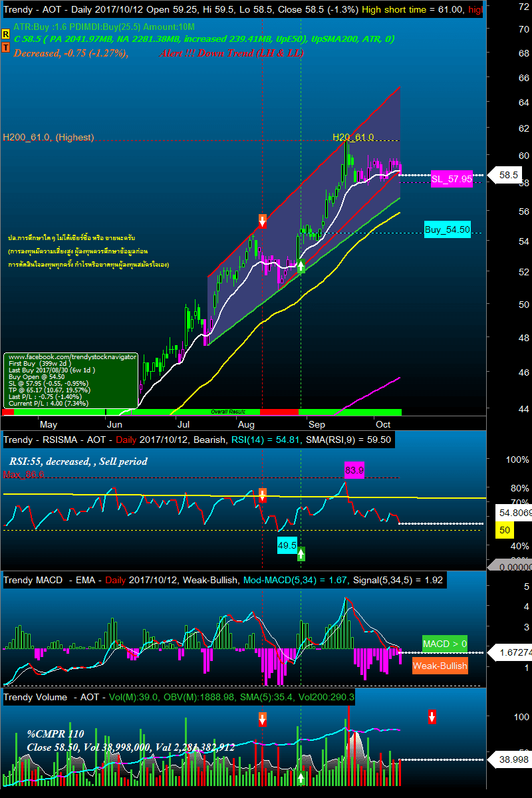This screenshot has width=532, height=798.
Task: Toggle the MACD > 0 green status badge
Action: click(444, 644)
